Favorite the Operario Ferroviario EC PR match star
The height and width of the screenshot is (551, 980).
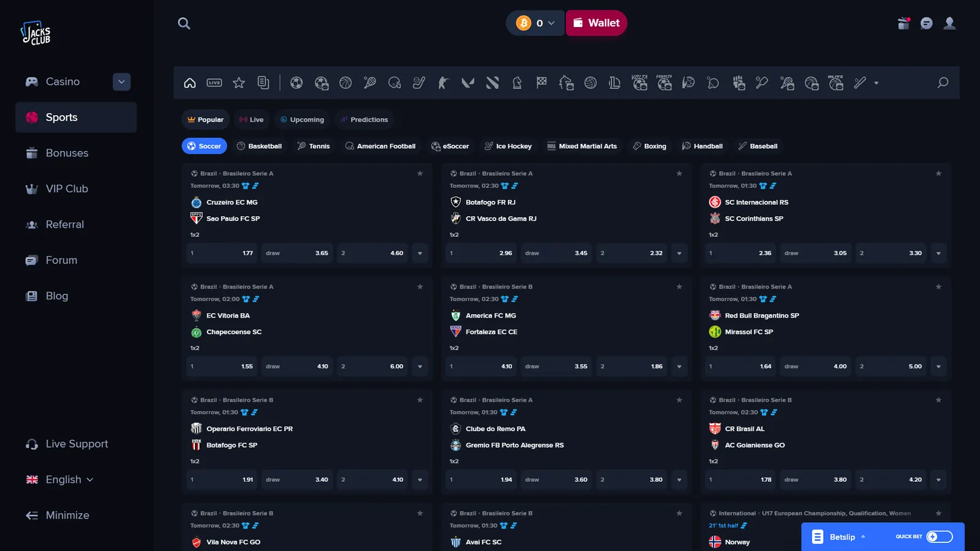click(x=420, y=400)
